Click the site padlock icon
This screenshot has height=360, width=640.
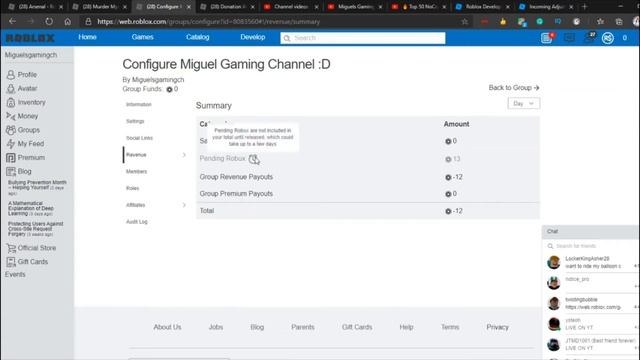[88, 22]
